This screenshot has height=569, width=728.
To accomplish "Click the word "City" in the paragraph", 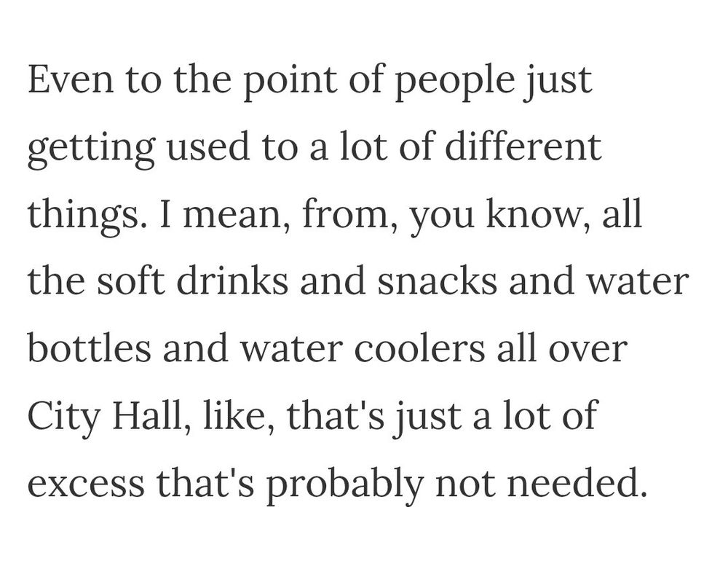I will 64,417.
